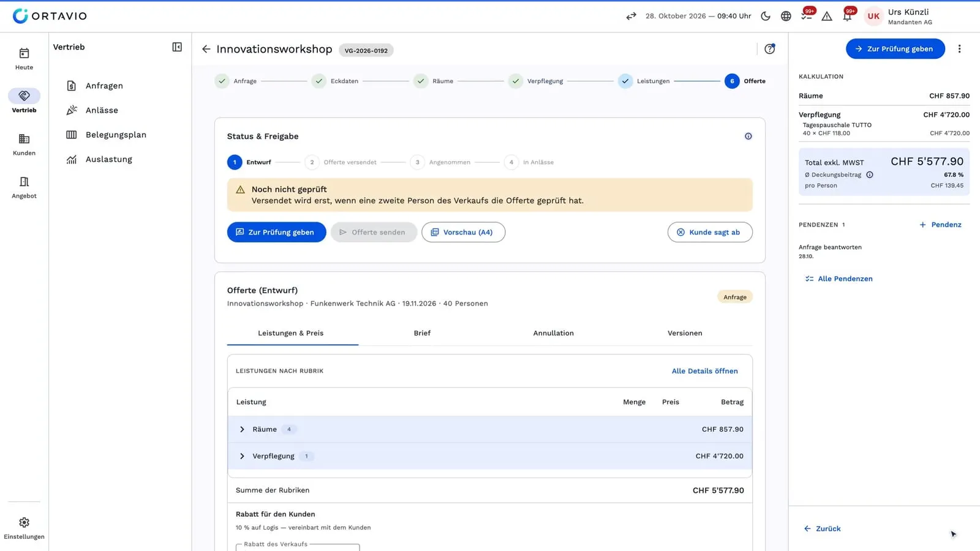Open the Angebot section icon
The height and width of the screenshot is (551, 980).
pos(24,182)
